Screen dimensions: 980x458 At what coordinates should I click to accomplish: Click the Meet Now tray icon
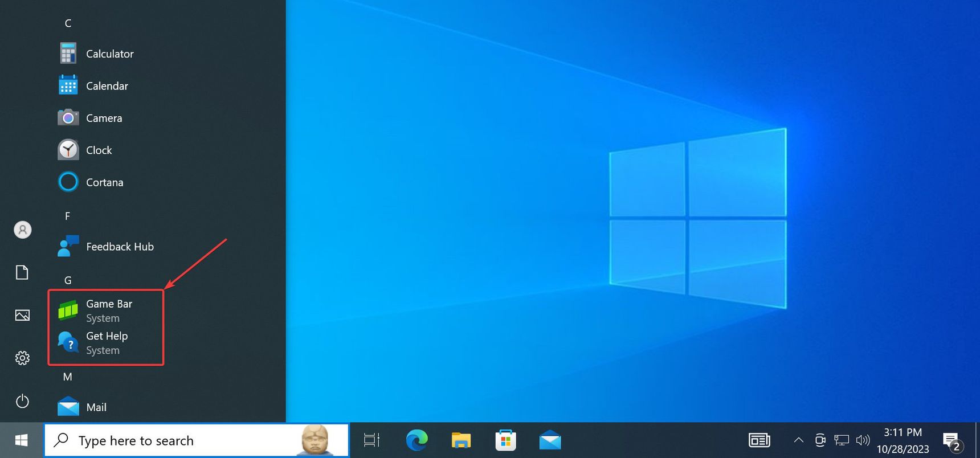(820, 440)
